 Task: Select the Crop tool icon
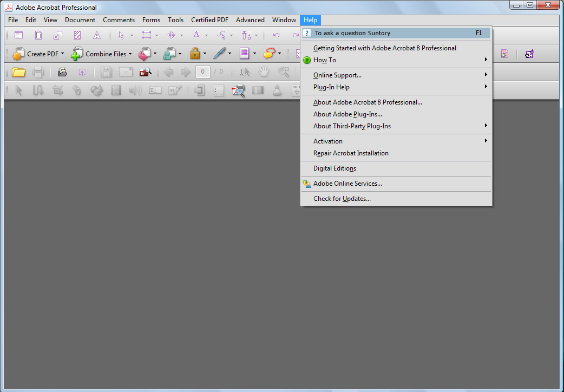(58, 90)
